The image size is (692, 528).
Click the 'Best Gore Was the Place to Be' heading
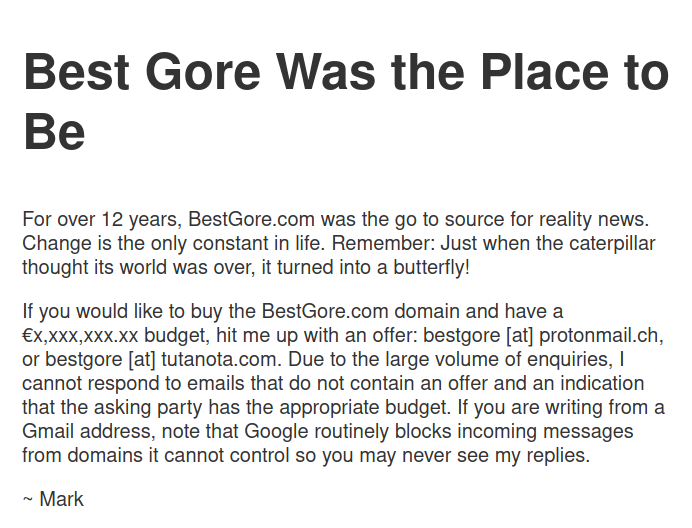tap(346, 101)
